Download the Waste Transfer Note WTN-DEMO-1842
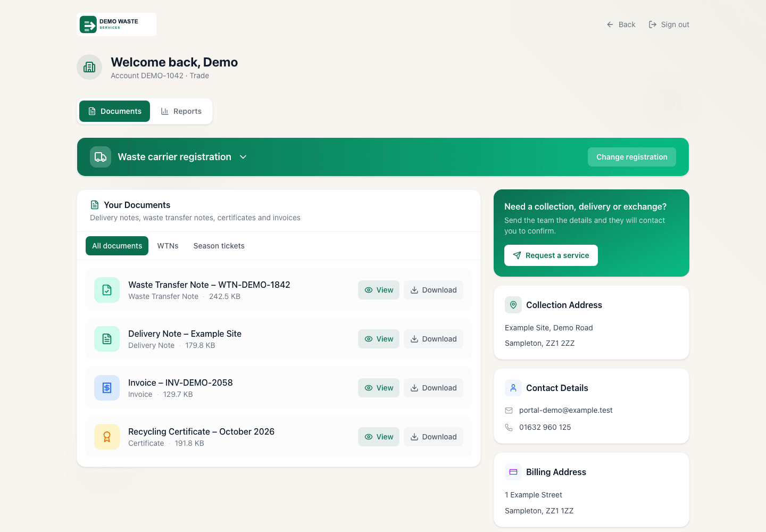 [x=434, y=290]
